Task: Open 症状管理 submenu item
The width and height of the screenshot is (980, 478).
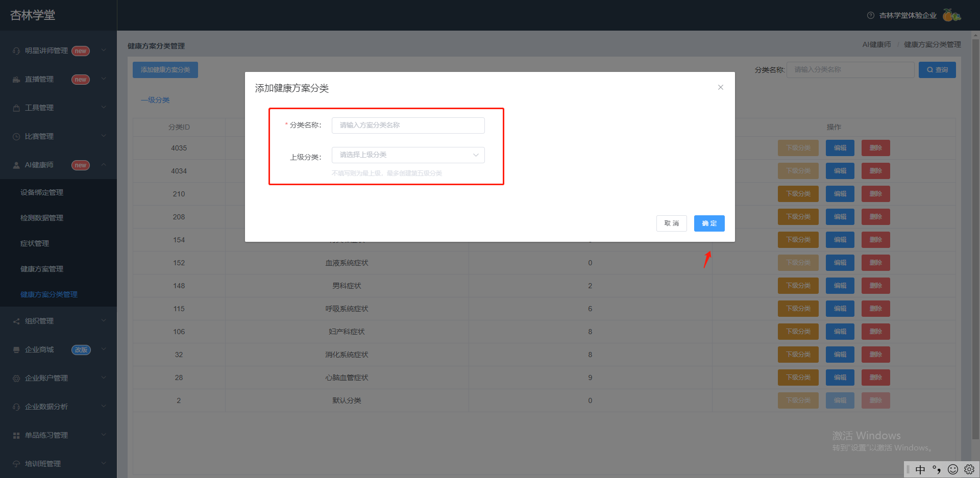Action: pyautogui.click(x=59, y=243)
